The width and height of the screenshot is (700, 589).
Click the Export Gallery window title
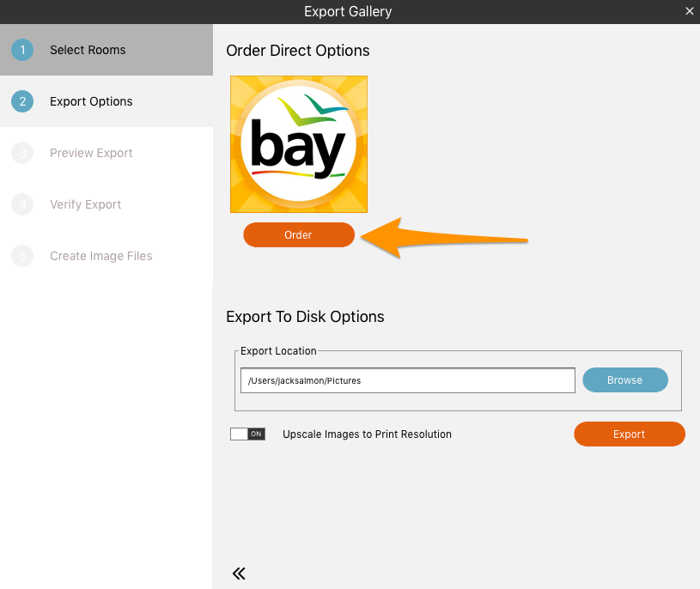coord(348,12)
